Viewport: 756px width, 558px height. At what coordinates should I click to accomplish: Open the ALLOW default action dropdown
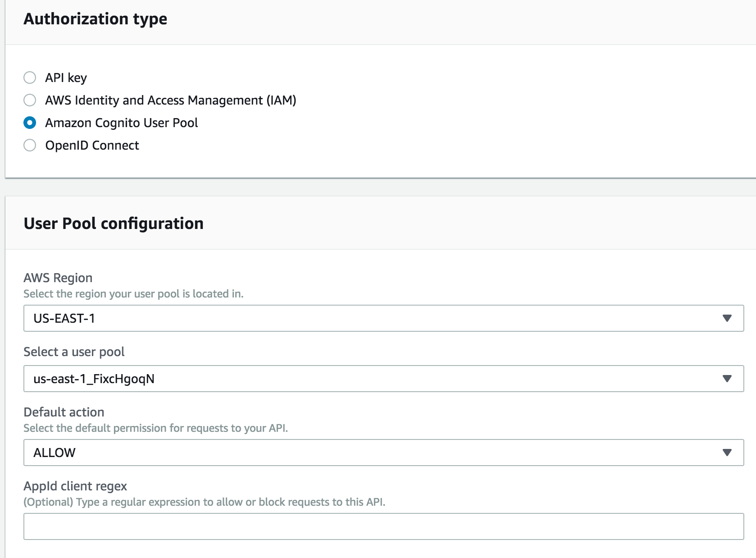(x=383, y=453)
